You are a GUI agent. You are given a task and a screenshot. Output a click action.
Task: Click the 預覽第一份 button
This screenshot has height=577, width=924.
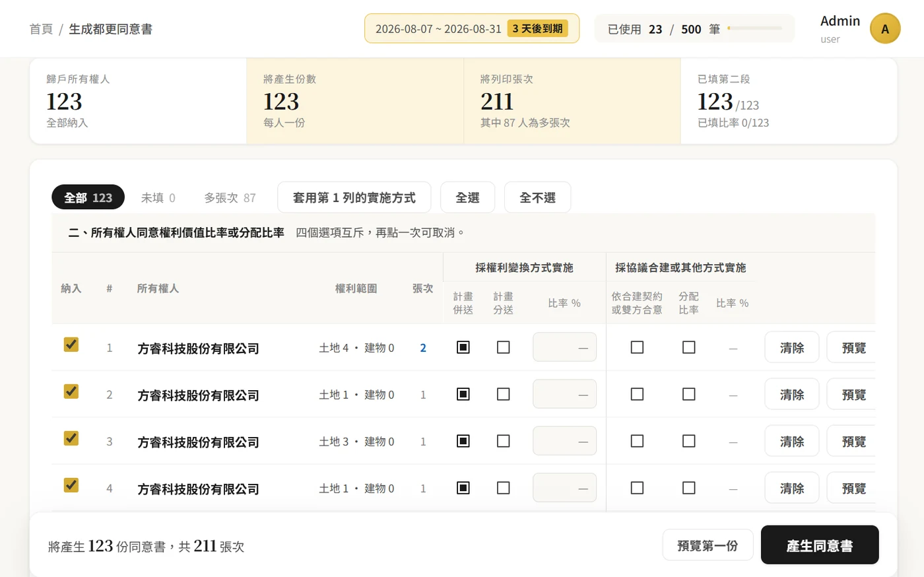click(708, 545)
